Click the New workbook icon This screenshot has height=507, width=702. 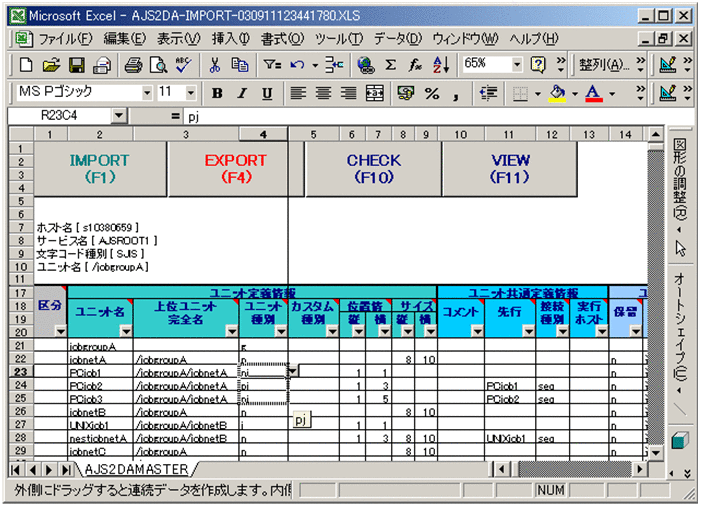[x=26, y=65]
